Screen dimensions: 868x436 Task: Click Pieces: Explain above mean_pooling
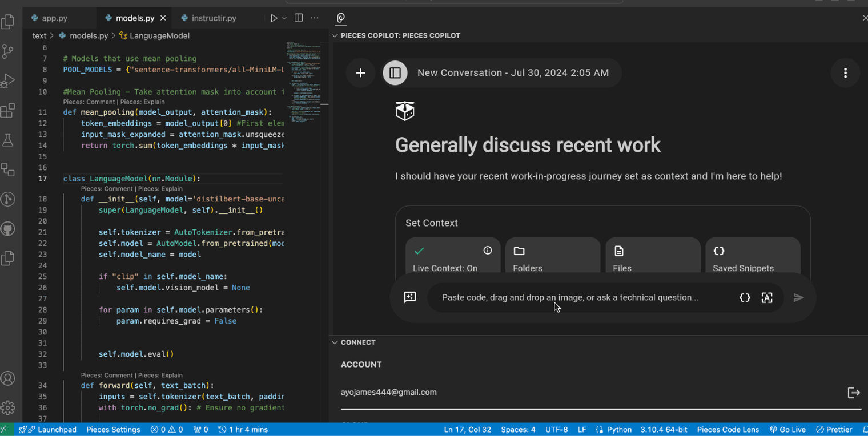tap(142, 102)
